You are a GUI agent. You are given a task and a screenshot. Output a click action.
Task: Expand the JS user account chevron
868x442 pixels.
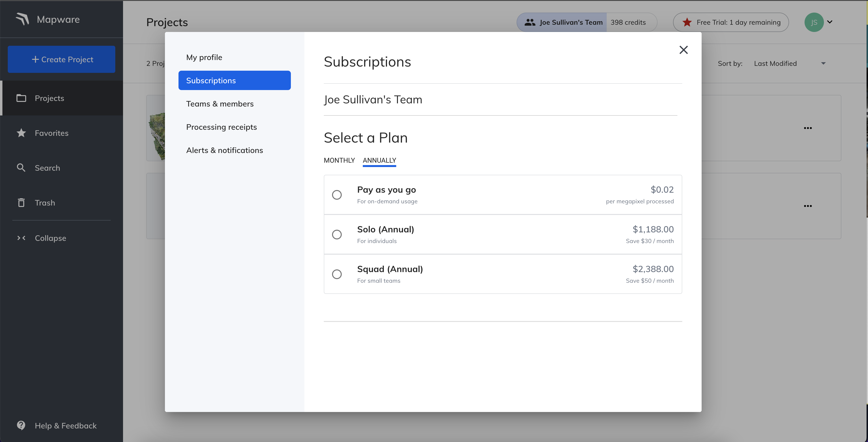[829, 22]
